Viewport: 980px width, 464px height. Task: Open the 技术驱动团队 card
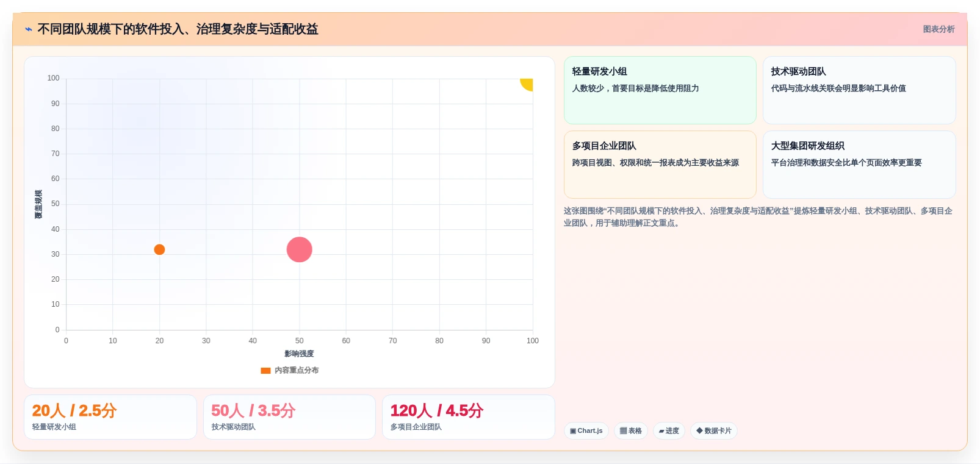point(859,90)
